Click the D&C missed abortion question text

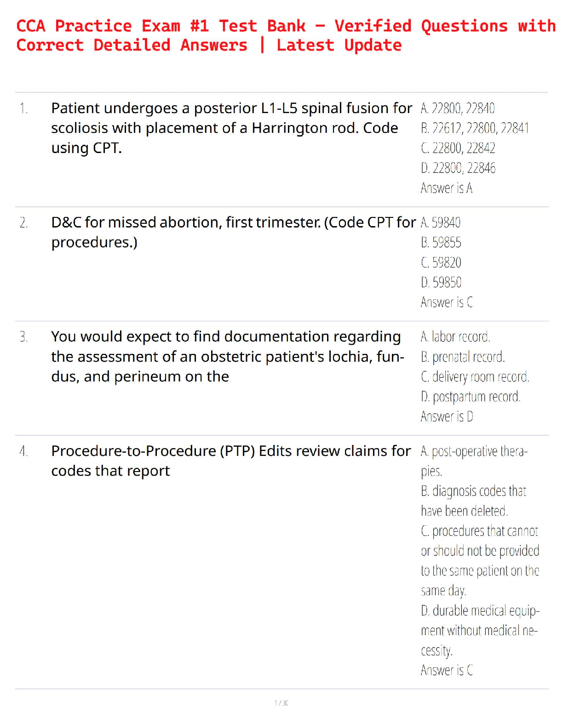(233, 232)
